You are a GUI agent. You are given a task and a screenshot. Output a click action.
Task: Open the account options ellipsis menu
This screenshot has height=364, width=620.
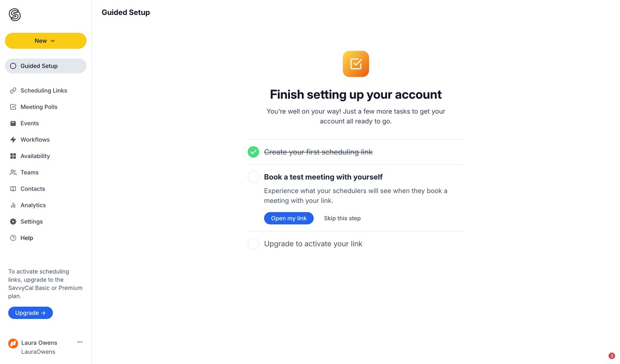pos(80,342)
